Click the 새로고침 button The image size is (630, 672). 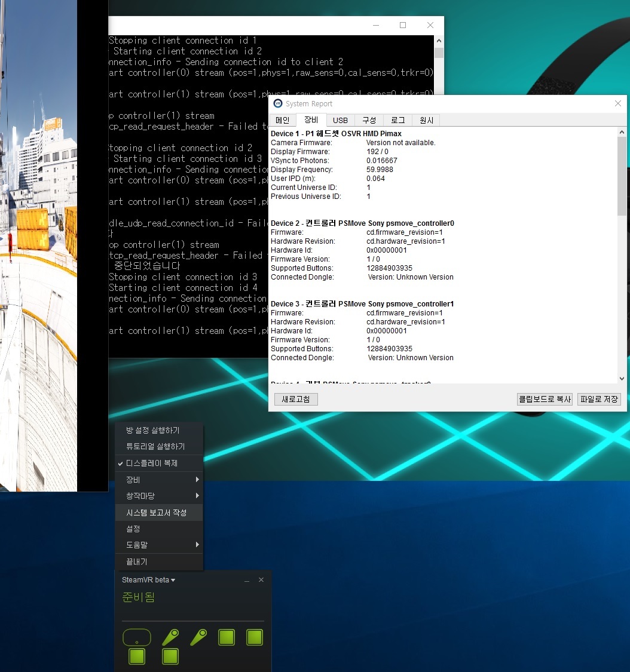pyautogui.click(x=296, y=399)
